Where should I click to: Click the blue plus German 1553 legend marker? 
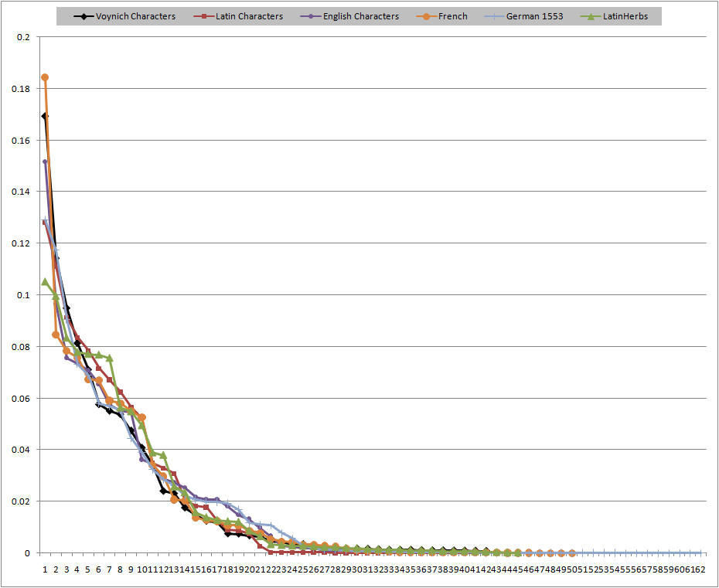[497, 16]
